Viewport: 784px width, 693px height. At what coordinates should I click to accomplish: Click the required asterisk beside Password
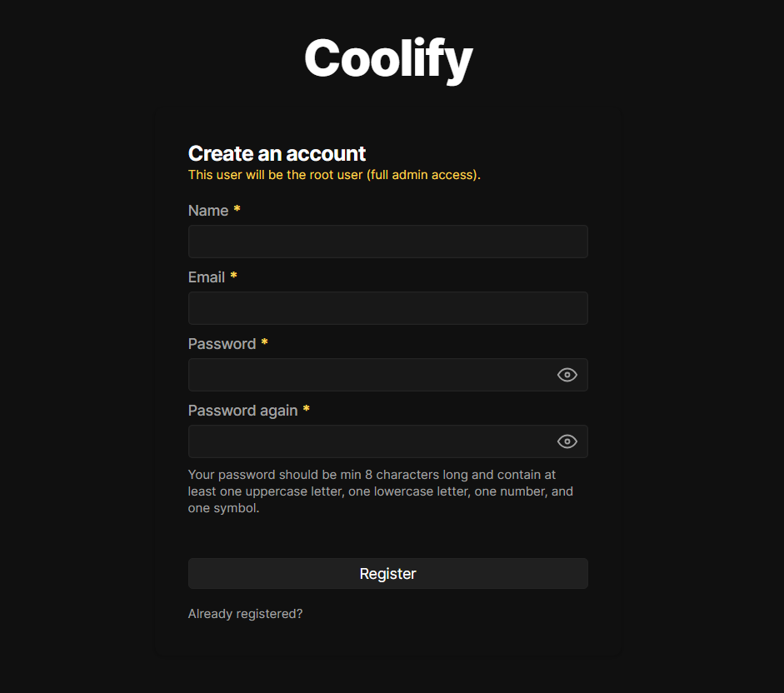(x=264, y=343)
